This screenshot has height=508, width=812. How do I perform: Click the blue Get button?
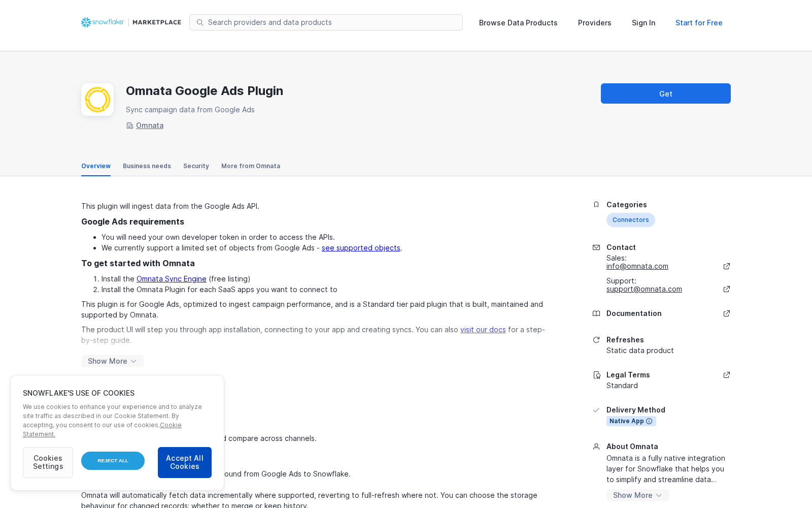click(x=666, y=93)
